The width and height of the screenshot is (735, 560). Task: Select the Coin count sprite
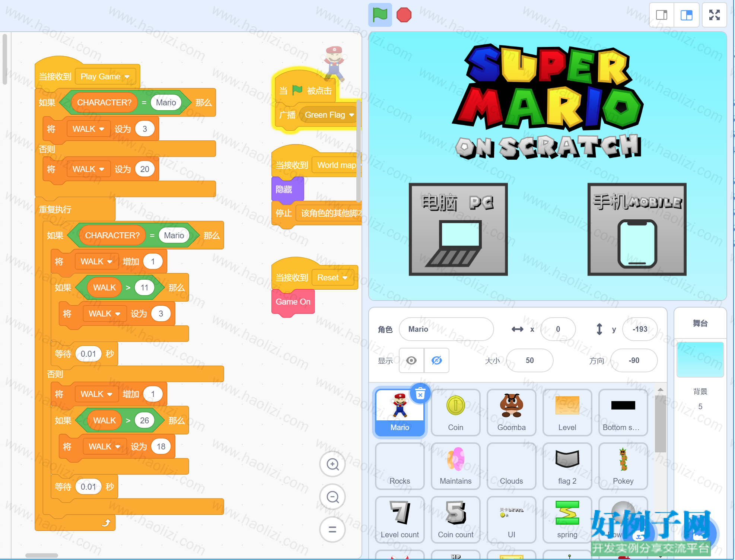pyautogui.click(x=455, y=519)
